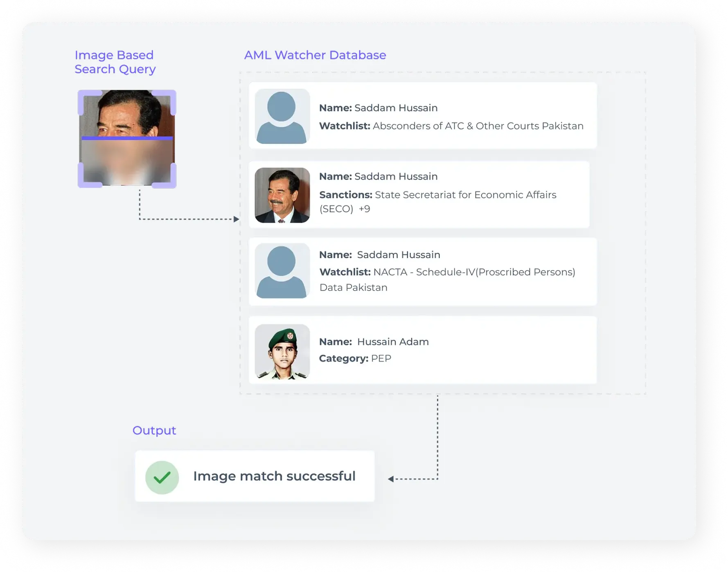Click 'Data Pakistan' line in the NACTA card

pos(353,288)
